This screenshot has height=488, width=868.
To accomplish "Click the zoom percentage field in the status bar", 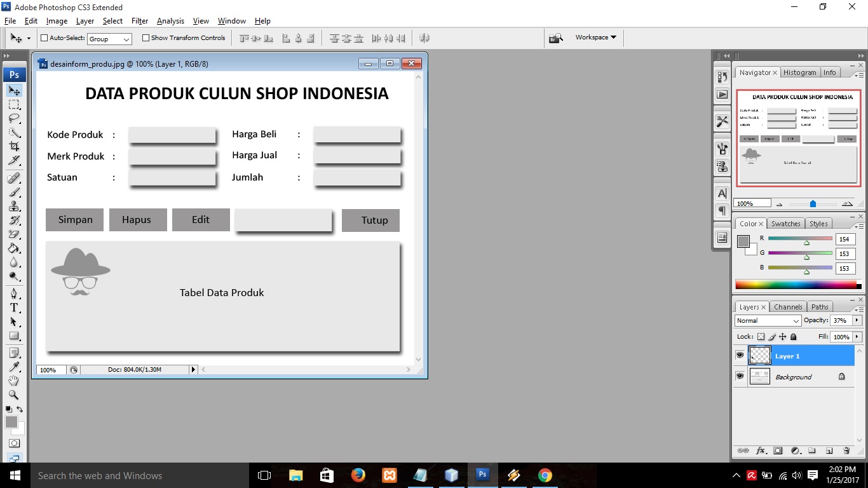I will click(x=50, y=369).
